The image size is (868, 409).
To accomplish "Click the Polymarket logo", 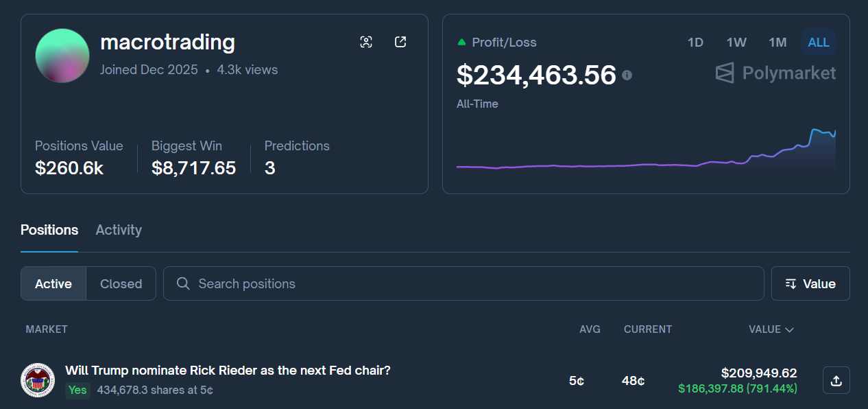I will pos(775,73).
